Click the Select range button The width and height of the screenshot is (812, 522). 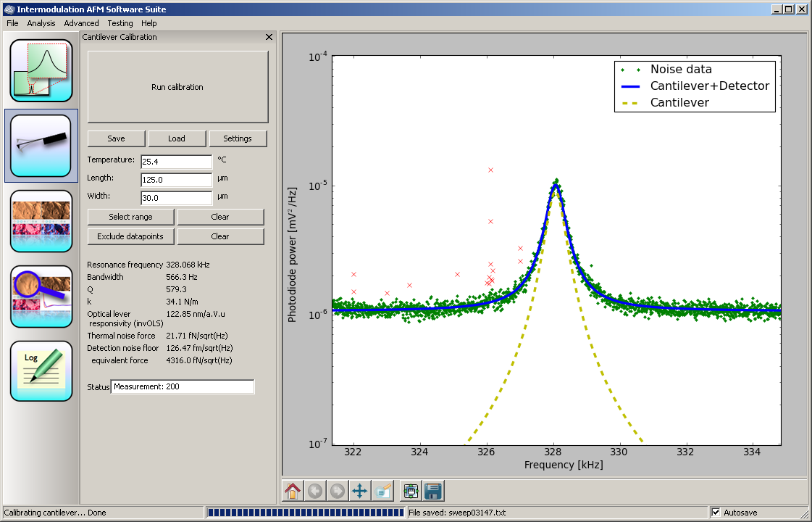pos(131,217)
